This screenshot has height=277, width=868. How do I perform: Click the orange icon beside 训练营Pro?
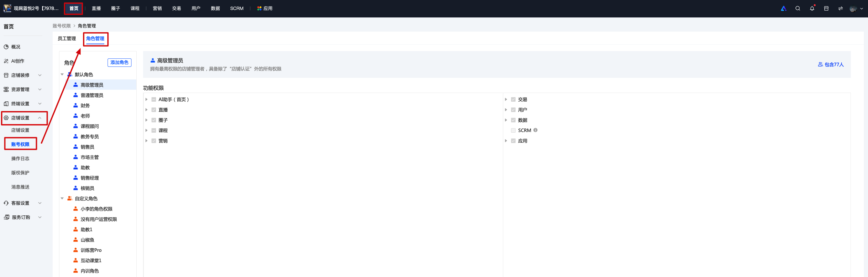pyautogui.click(x=76, y=250)
